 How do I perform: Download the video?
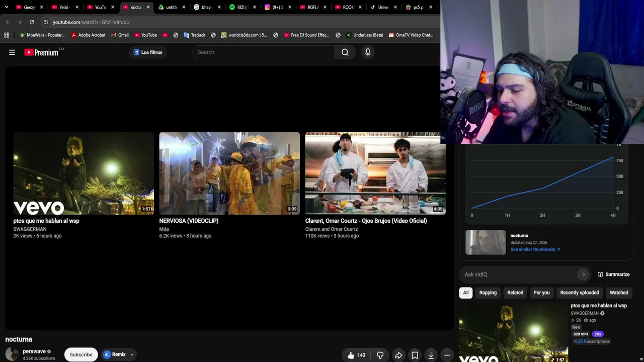pyautogui.click(x=431, y=355)
